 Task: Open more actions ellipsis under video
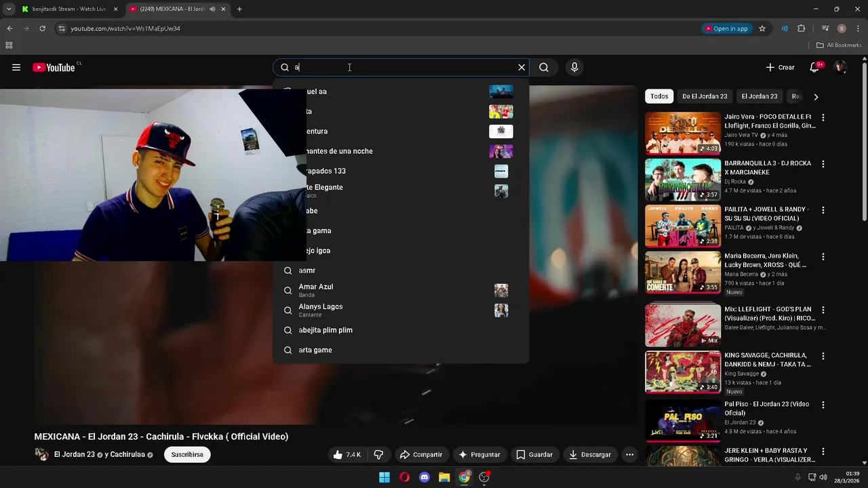click(629, 455)
